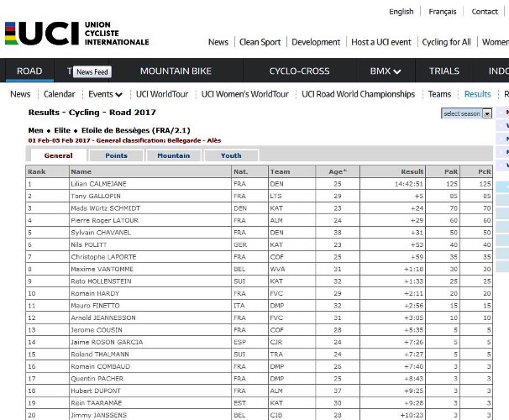Expand the Events submenu
Image resolution: width=509 pixels, height=420 pixels.
tap(106, 94)
